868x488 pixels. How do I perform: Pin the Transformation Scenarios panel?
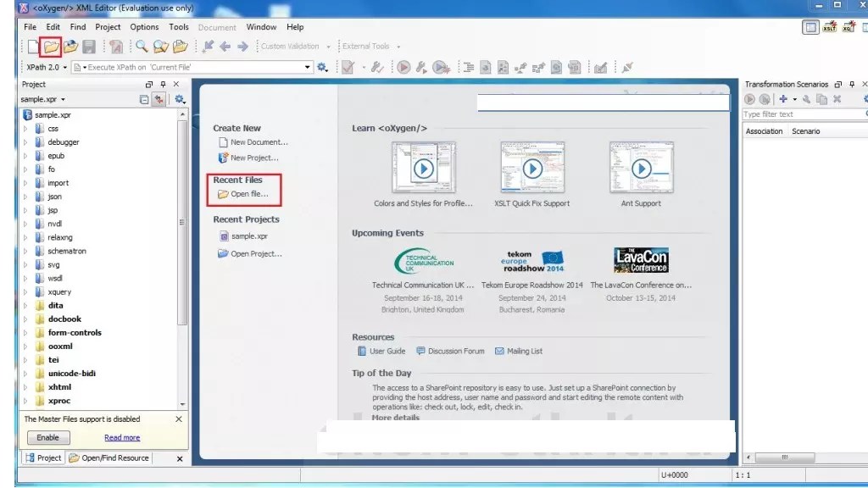pos(852,84)
